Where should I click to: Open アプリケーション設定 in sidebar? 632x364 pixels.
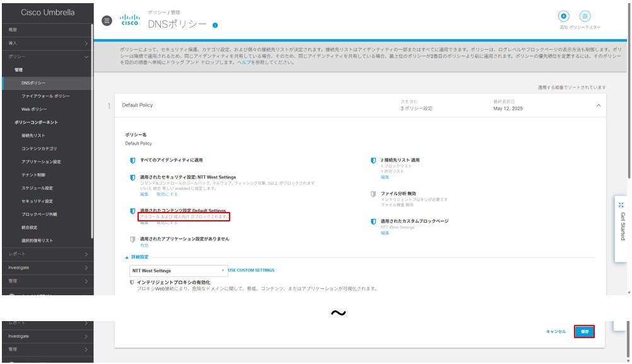pos(41,161)
